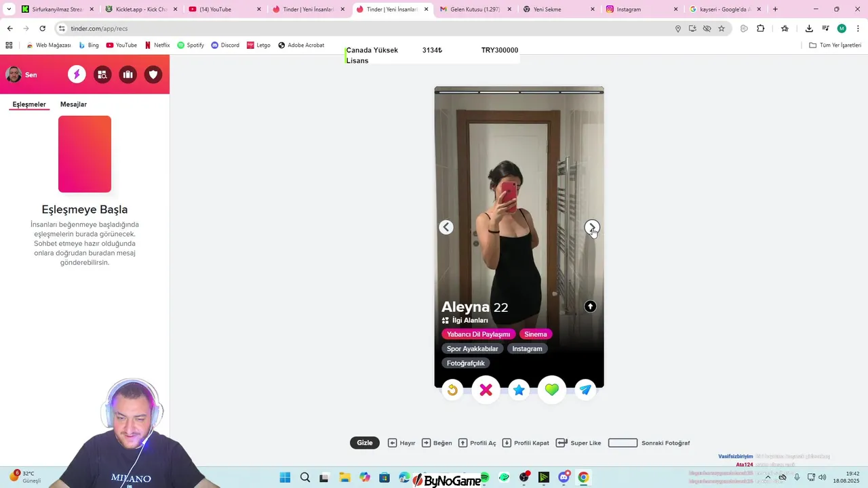Open the Explore search icon in sidebar
Image resolution: width=868 pixels, height=488 pixels.
pyautogui.click(x=102, y=75)
